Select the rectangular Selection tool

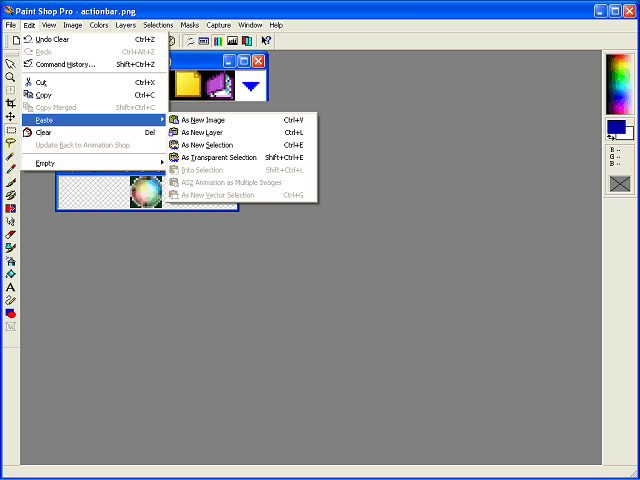click(11, 130)
